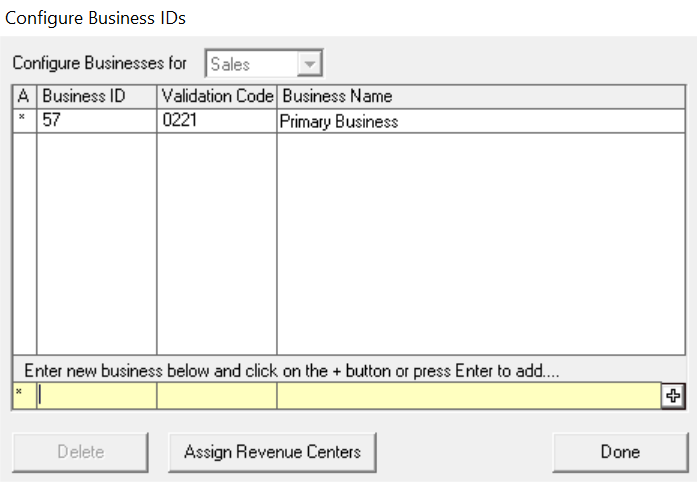Open Assign Revenue Centers
Image resolution: width=697 pixels, height=482 pixels.
click(272, 452)
